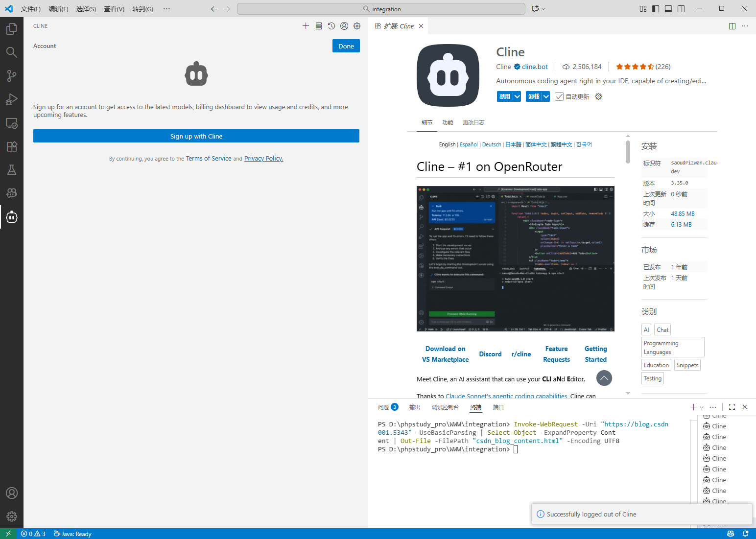Open Run and Debug view
This screenshot has height=539, width=756.
coord(12,99)
